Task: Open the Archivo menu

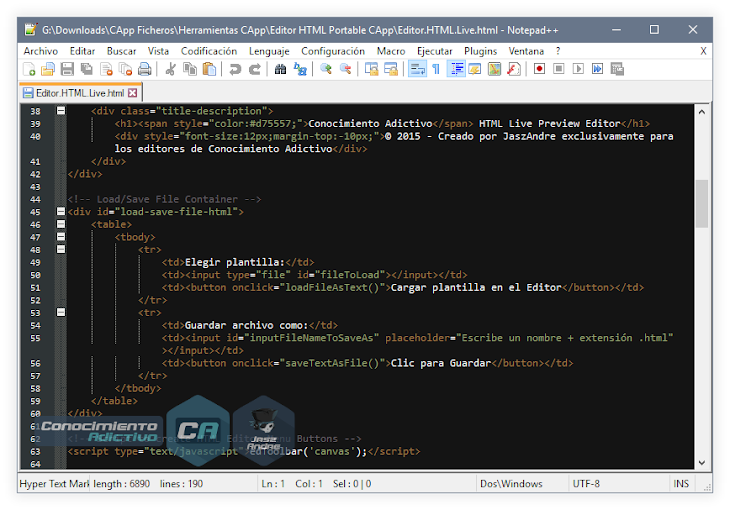Action: pyautogui.click(x=41, y=51)
